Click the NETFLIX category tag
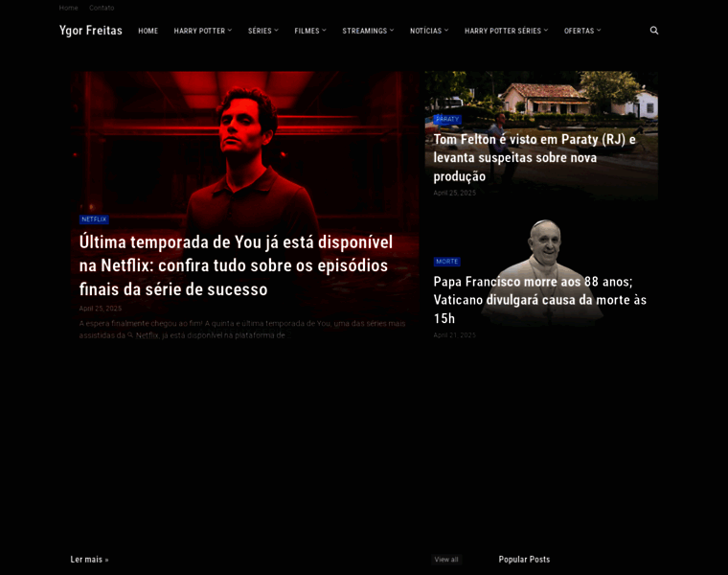 click(x=94, y=219)
